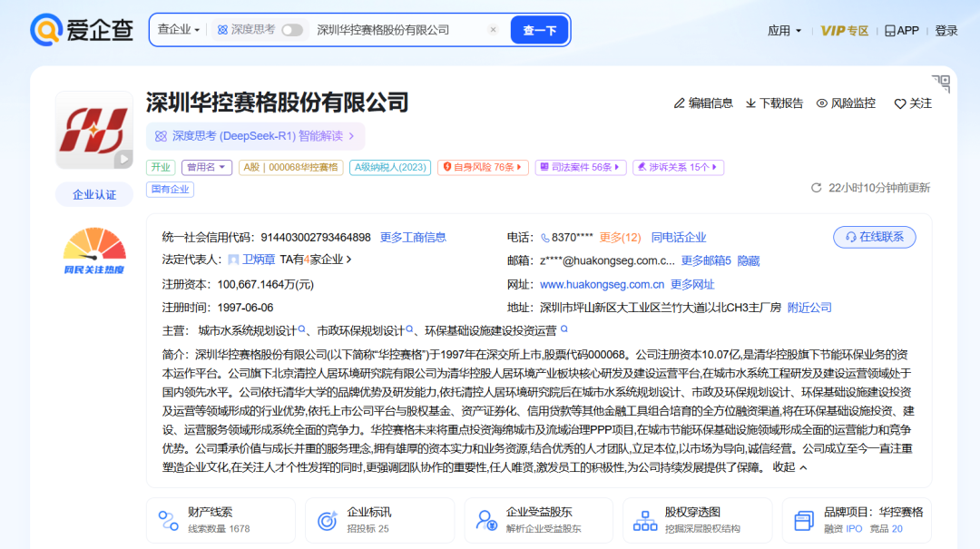Open the VIP专区 menu item
The width and height of the screenshot is (980, 549).
pos(845,31)
